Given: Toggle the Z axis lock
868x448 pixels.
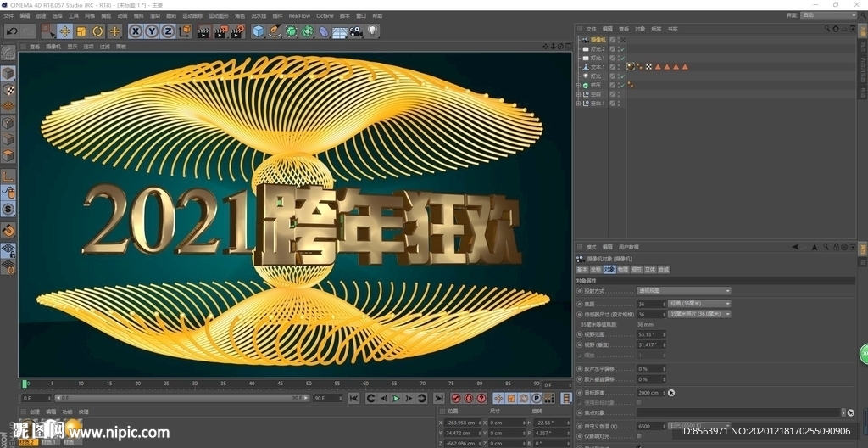Looking at the screenshot, I should click(x=168, y=31).
